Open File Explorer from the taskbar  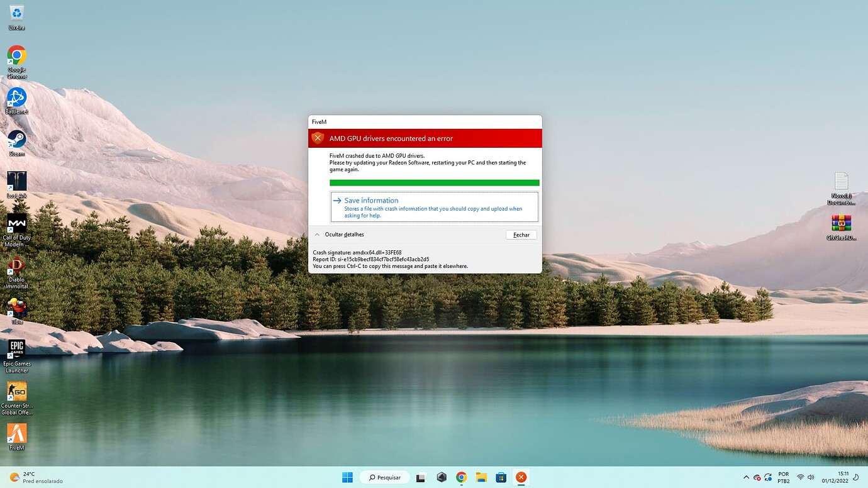[481, 477]
